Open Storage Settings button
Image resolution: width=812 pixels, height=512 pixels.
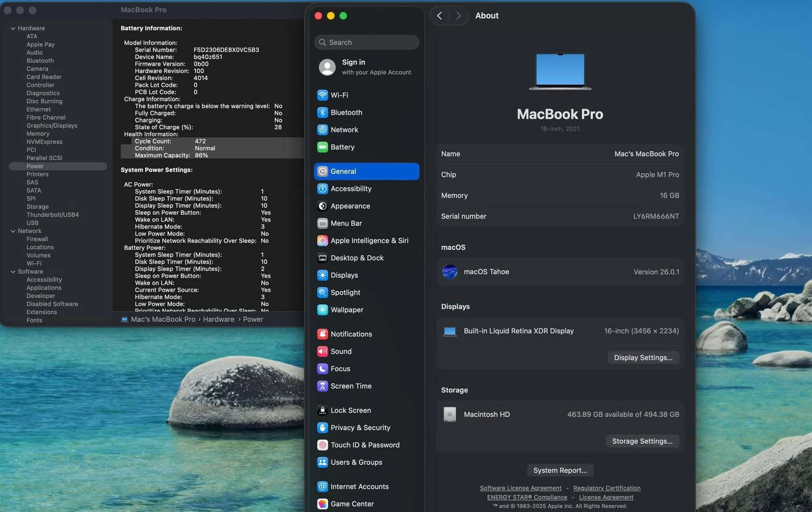tap(642, 442)
